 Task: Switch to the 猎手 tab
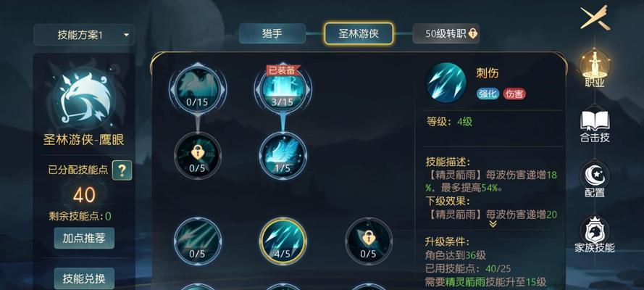point(272,33)
